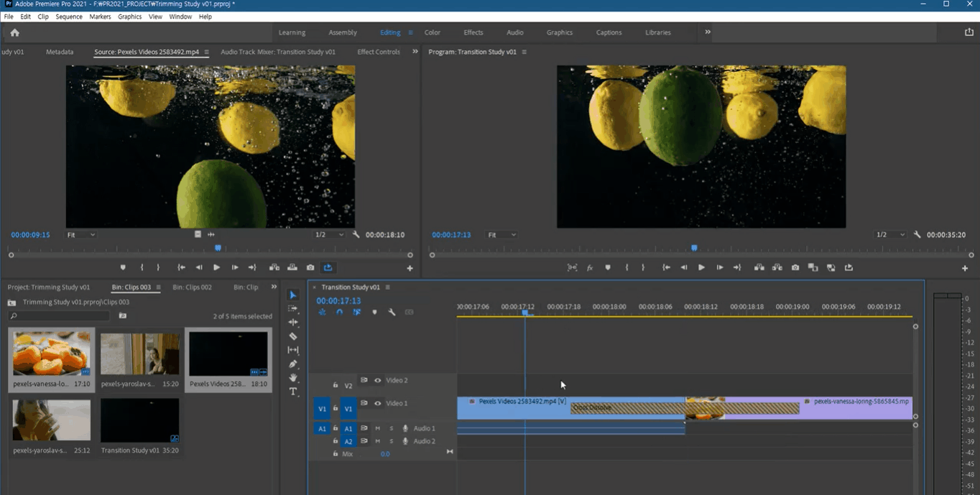Select the Pen tool
980x495 pixels.
coord(293,364)
